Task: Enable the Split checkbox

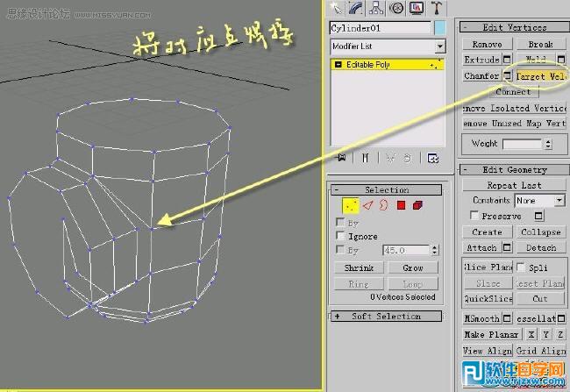Action: pos(521,267)
